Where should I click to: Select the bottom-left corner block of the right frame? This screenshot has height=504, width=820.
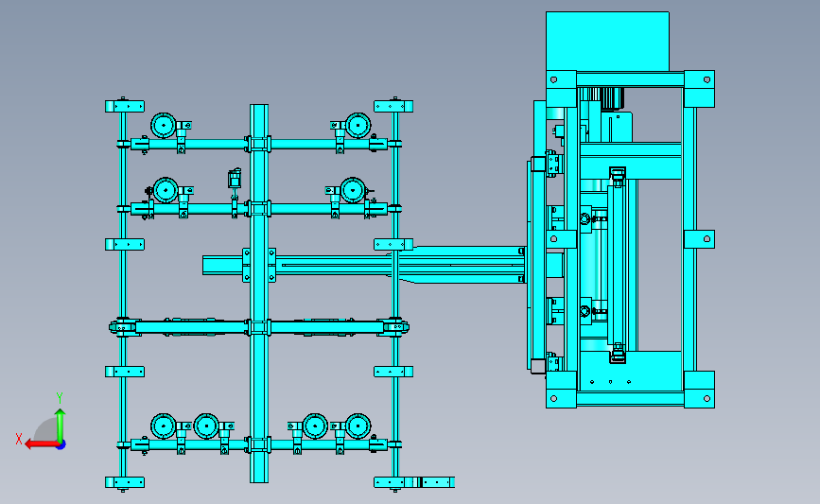tap(561, 390)
